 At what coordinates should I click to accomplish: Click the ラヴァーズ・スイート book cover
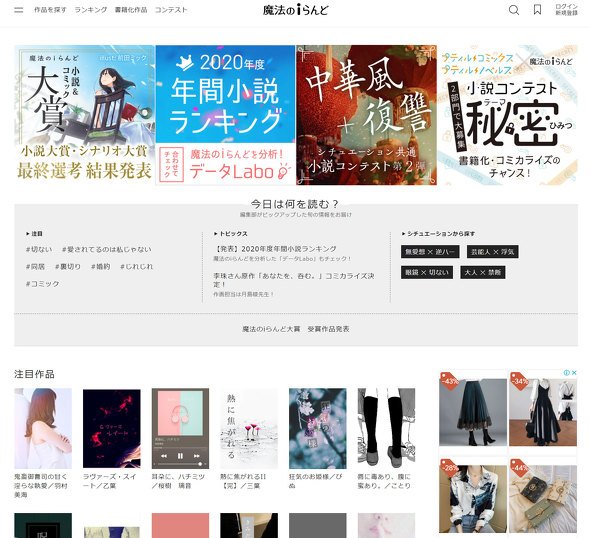click(x=112, y=429)
